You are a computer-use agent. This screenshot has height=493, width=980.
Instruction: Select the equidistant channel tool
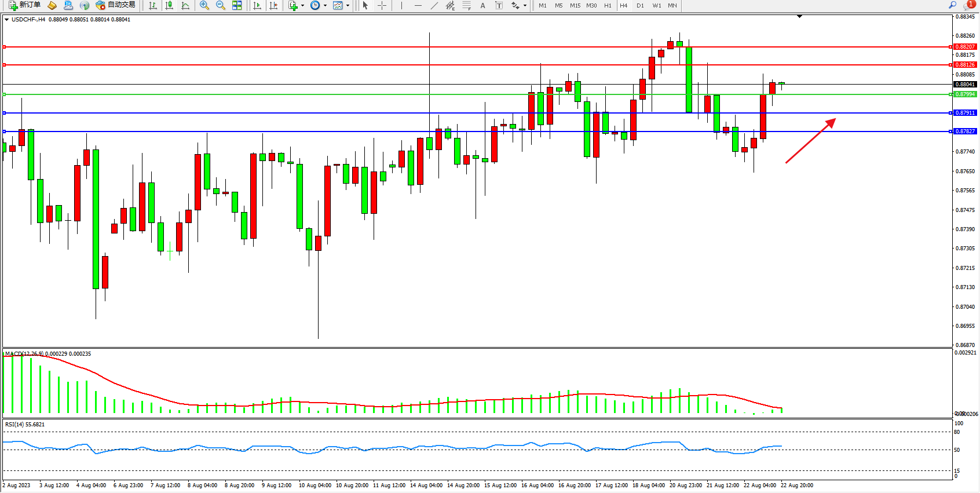coord(450,5)
